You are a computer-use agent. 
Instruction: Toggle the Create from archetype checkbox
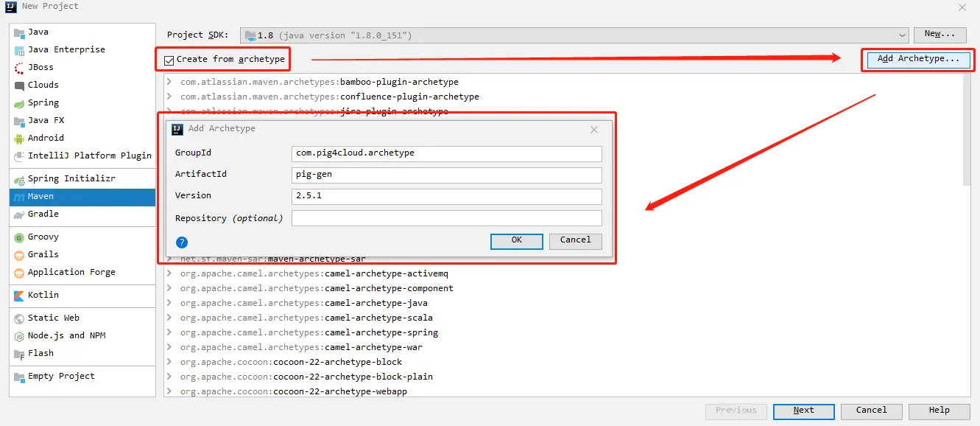click(x=169, y=60)
